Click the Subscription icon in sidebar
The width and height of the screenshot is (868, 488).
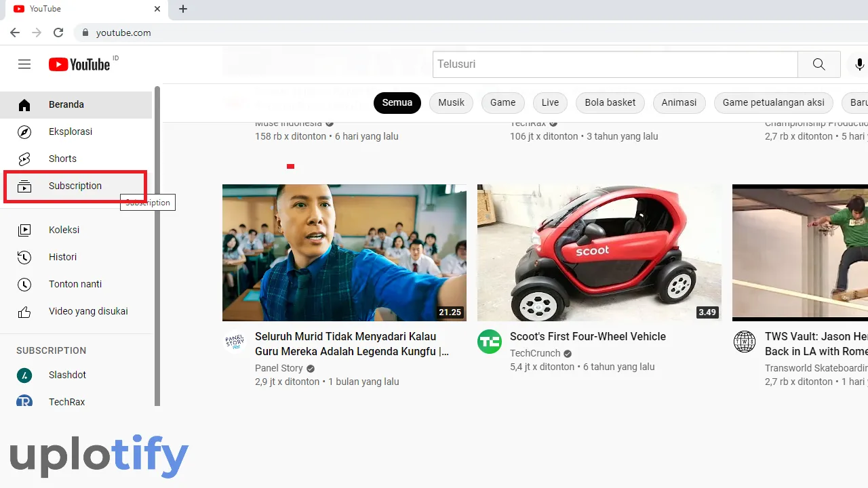[24, 186]
